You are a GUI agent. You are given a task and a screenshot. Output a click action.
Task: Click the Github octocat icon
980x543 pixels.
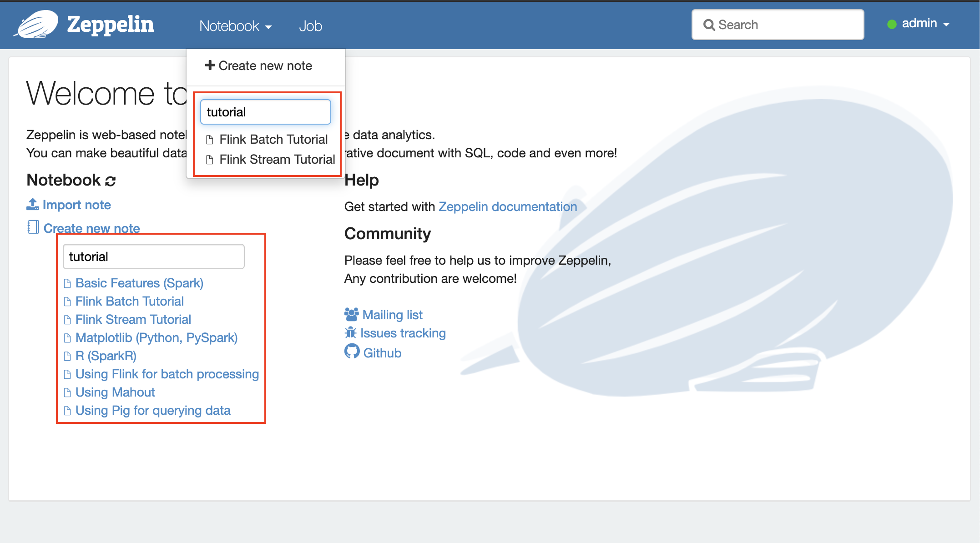[352, 352]
